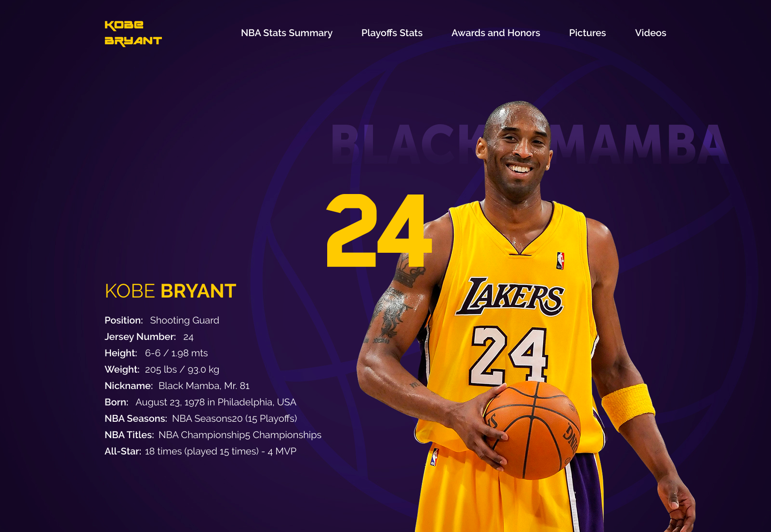Select the "205 lbs / 93.0 kg" value

pyautogui.click(x=182, y=369)
